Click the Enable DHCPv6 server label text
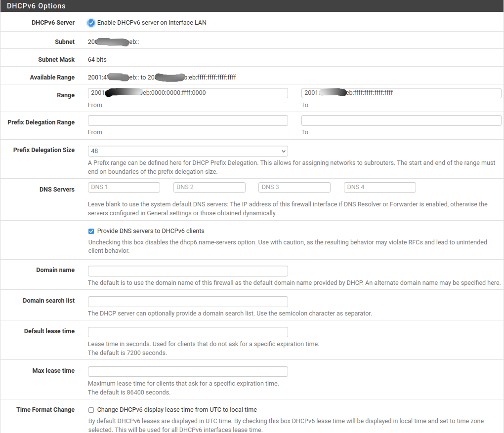This screenshot has width=504, height=433. [152, 23]
